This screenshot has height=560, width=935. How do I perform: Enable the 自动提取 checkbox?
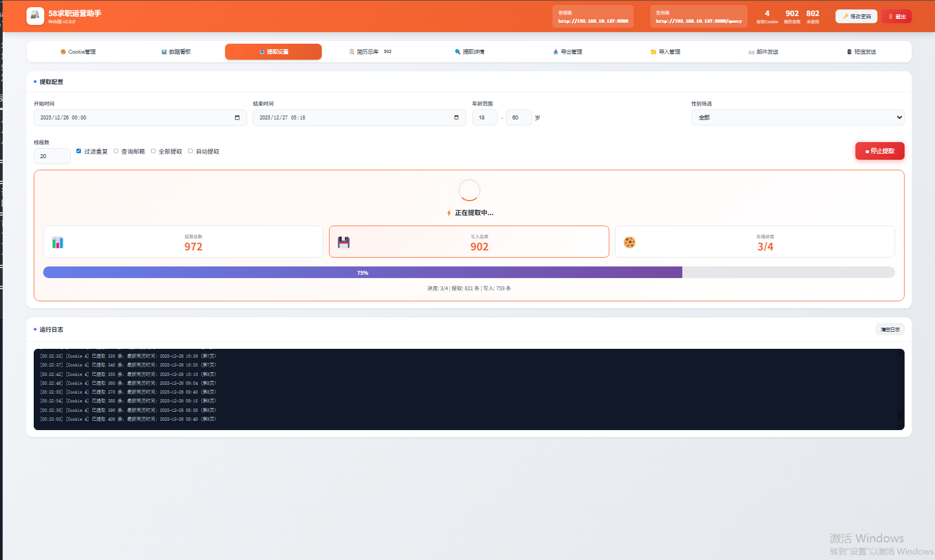point(190,151)
